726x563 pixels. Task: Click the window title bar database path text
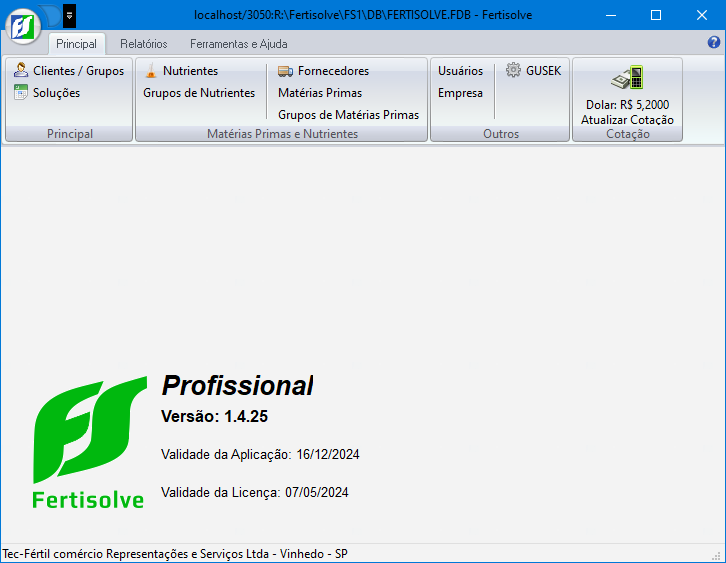[363, 15]
